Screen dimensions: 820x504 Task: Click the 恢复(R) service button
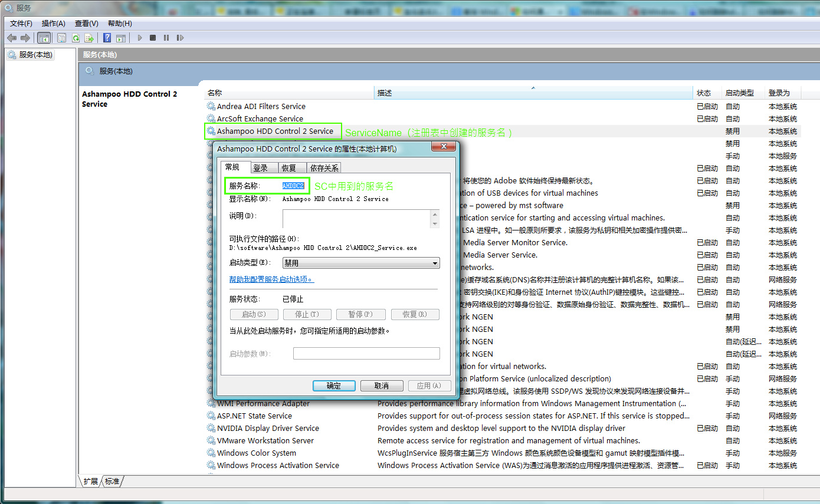[415, 314]
